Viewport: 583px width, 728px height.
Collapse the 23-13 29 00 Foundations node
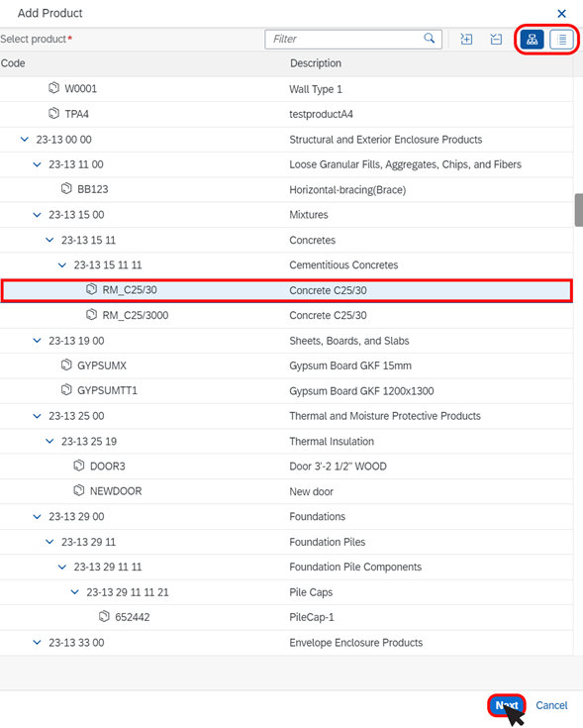[37, 516]
